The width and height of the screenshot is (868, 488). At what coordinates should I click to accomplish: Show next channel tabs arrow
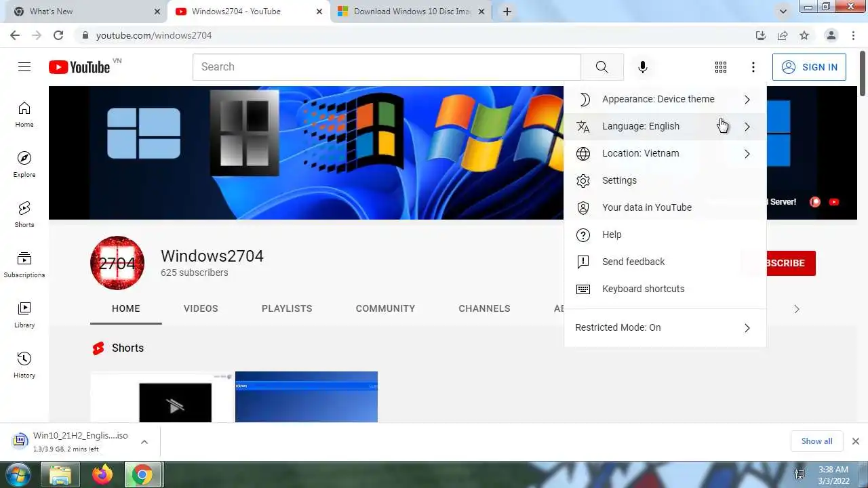797,308
